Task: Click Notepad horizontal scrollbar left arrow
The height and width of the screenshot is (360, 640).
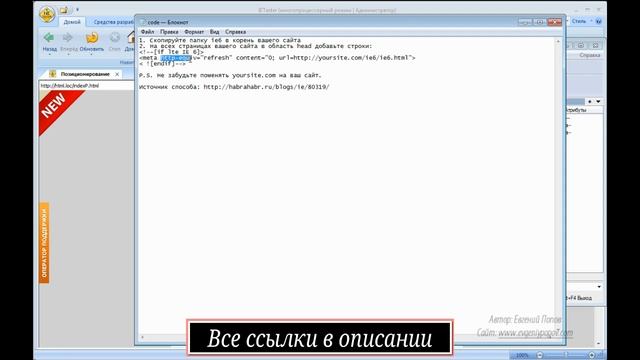Action: (142, 337)
